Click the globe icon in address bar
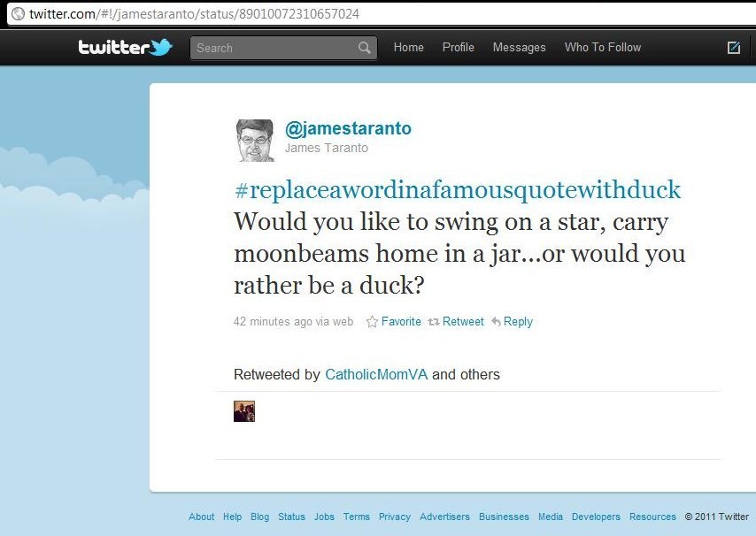 (18, 13)
